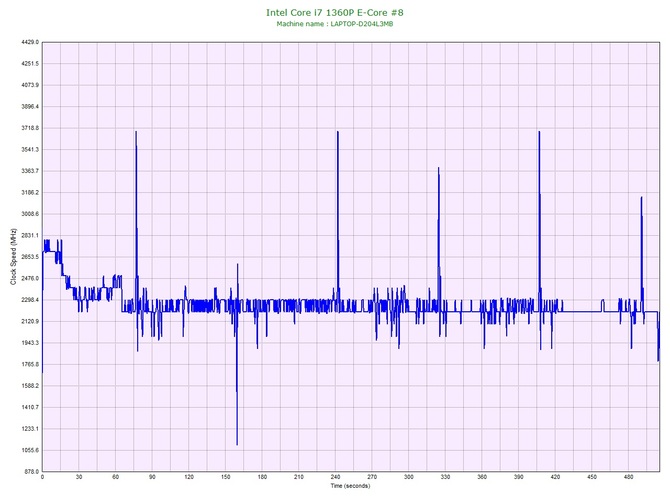Viewport: 670px width, 503px height.
Task: Click the 330 seconds x-axis tick label
Action: (x=445, y=477)
